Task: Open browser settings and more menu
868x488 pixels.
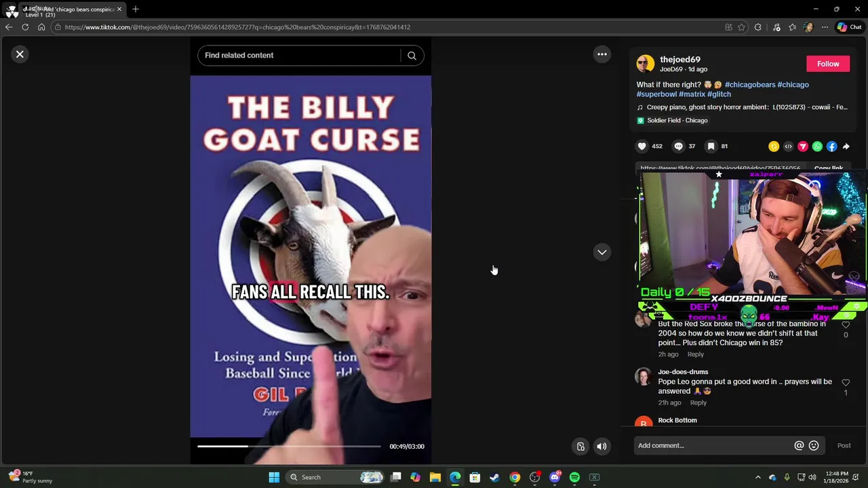Action: point(825,27)
